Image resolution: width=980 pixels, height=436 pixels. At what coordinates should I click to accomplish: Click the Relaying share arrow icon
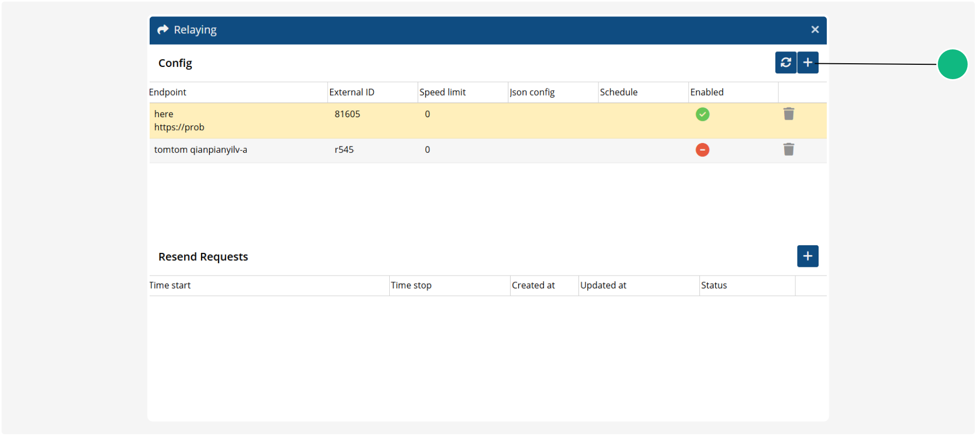(163, 29)
